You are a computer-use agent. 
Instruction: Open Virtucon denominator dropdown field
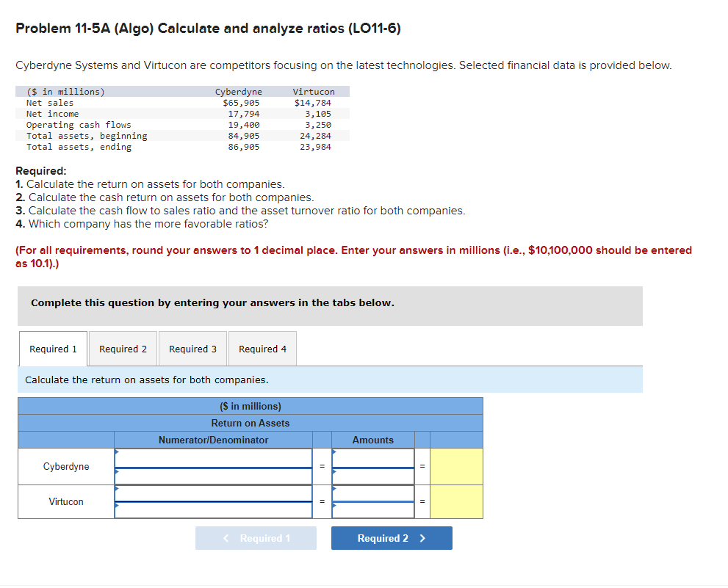click(x=213, y=510)
